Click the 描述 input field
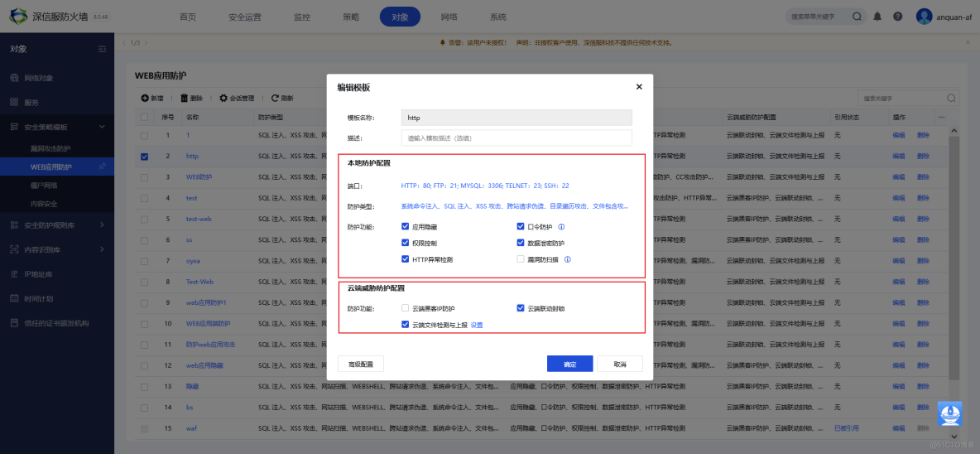This screenshot has width=980, height=454. (516, 138)
